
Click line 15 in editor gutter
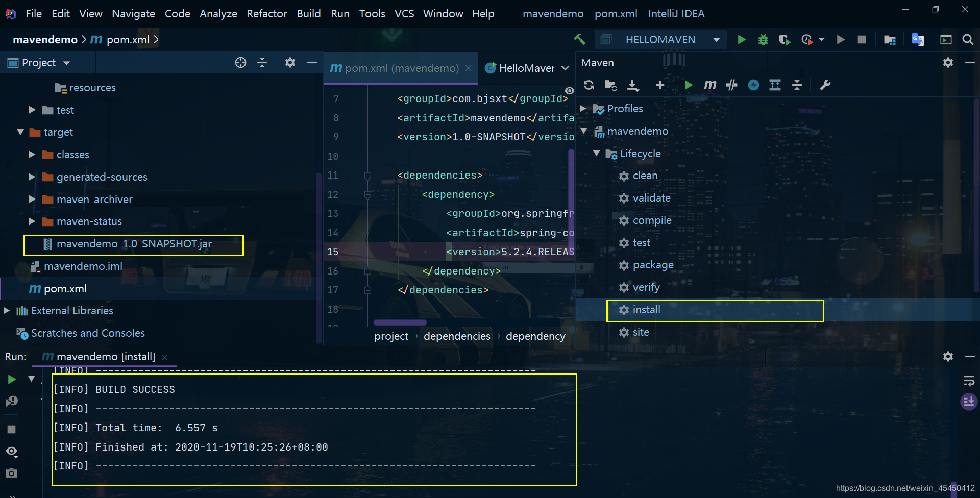tap(333, 252)
